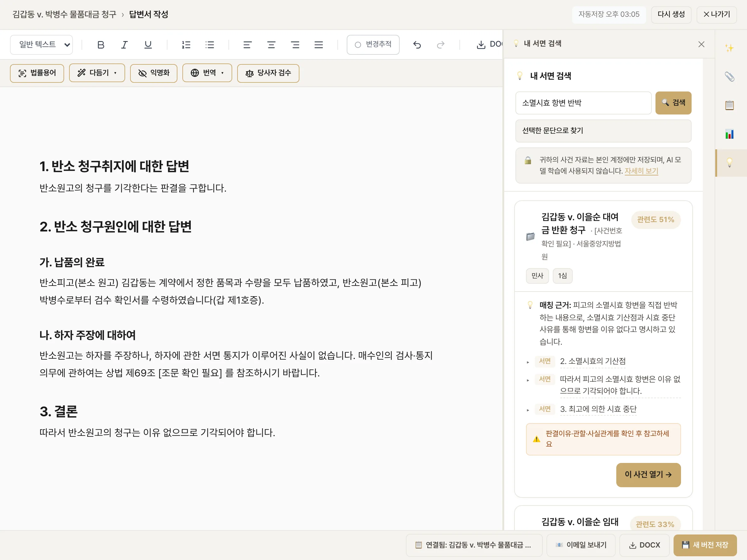This screenshot has width=747, height=560.
Task: Click the 민사 tag
Action: (x=537, y=276)
